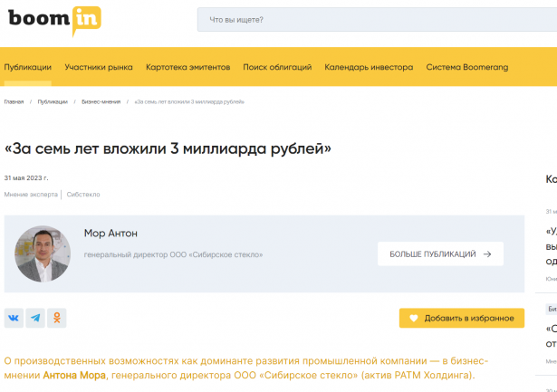Click the article headline «За семь лет вложили 3 миллиарда рублей»
The height and width of the screenshot is (392, 557).
[x=168, y=148]
